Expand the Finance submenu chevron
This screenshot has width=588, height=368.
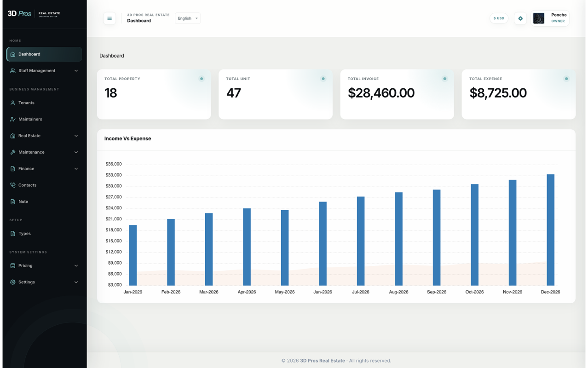coord(76,169)
